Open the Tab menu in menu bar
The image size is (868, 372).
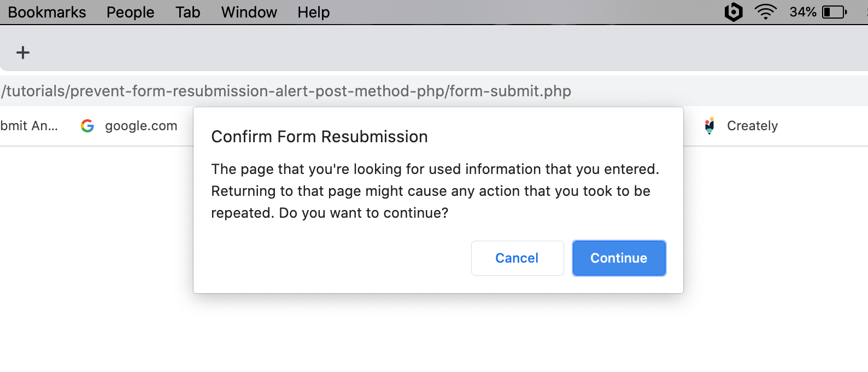[x=187, y=12]
